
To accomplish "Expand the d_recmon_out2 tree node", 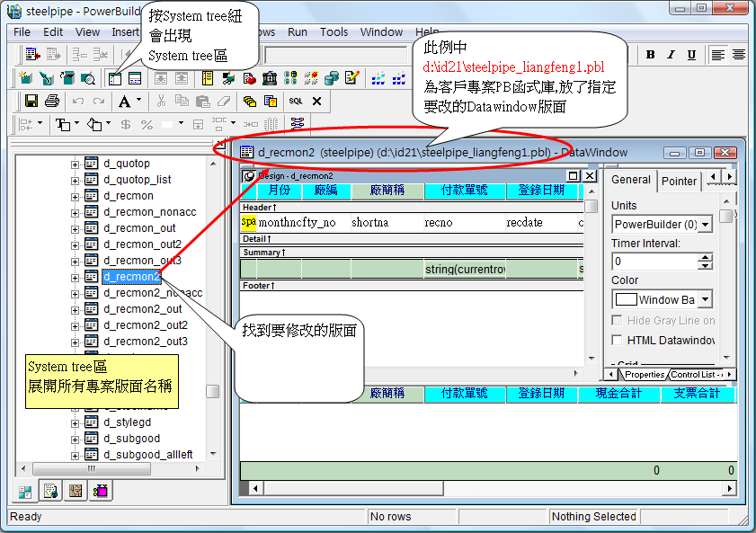I will pyautogui.click(x=75, y=245).
